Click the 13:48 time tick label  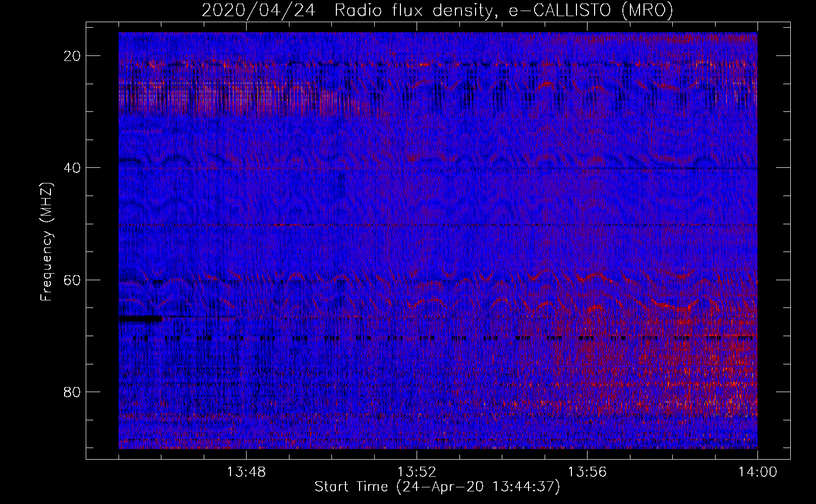coord(246,472)
